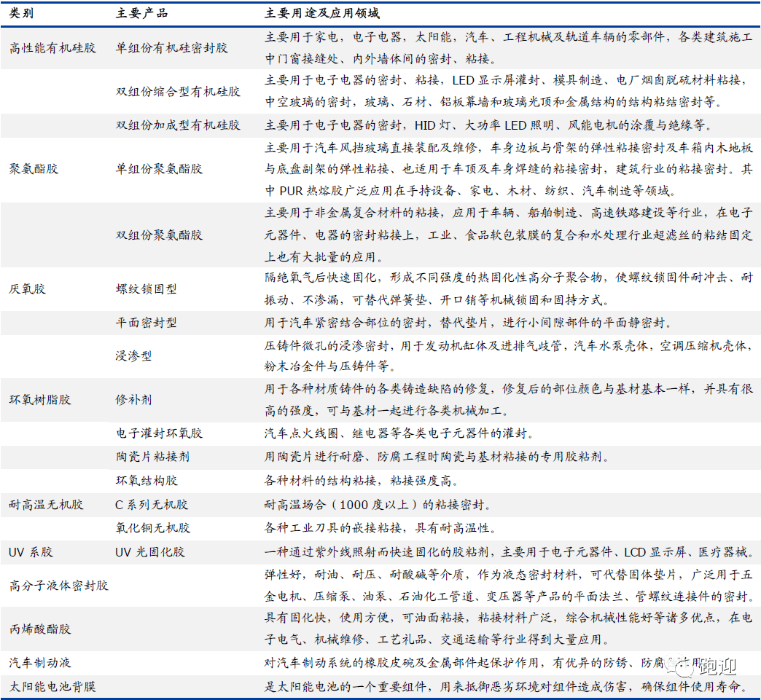Viewport: 761px width, 700px height.
Task: Click the description about LED显示屏灌封、模具制造
Action: pos(507,92)
